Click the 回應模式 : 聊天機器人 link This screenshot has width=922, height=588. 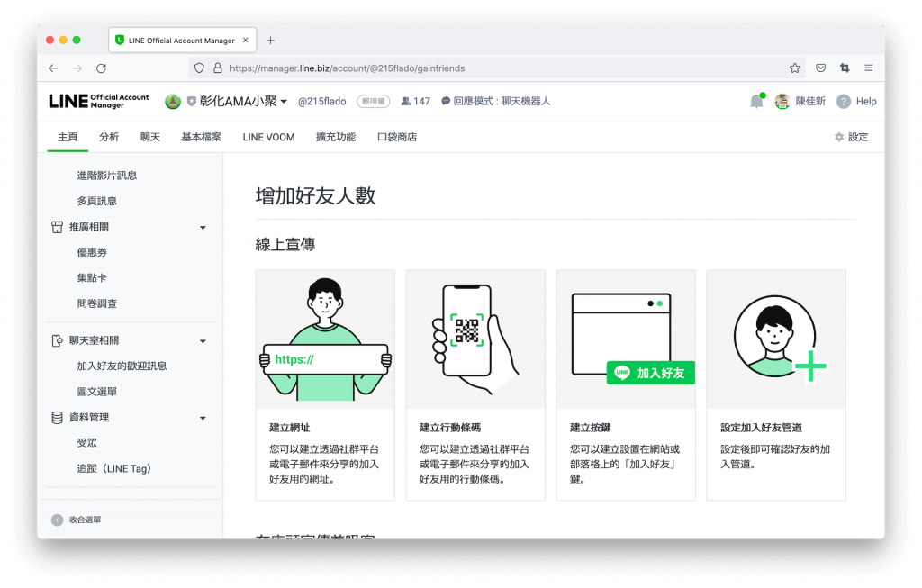pos(496,101)
